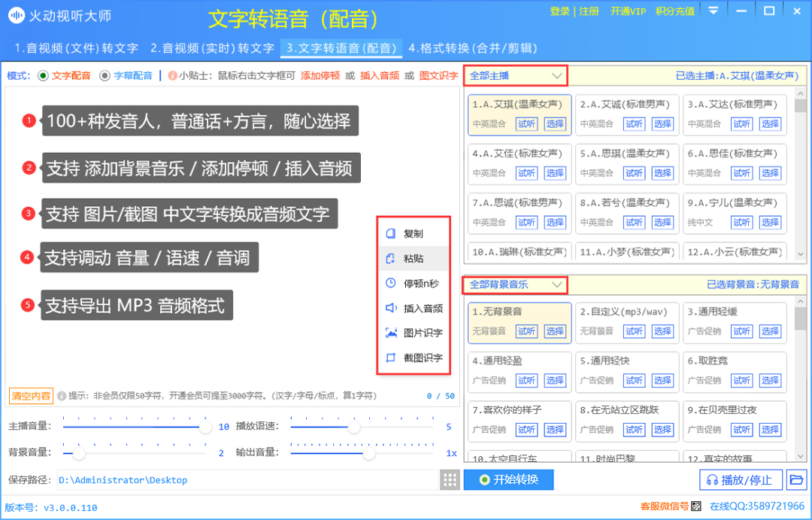Select background music 7.喜欢你的样子
This screenshot has width=812, height=520.
pyautogui.click(x=555, y=430)
